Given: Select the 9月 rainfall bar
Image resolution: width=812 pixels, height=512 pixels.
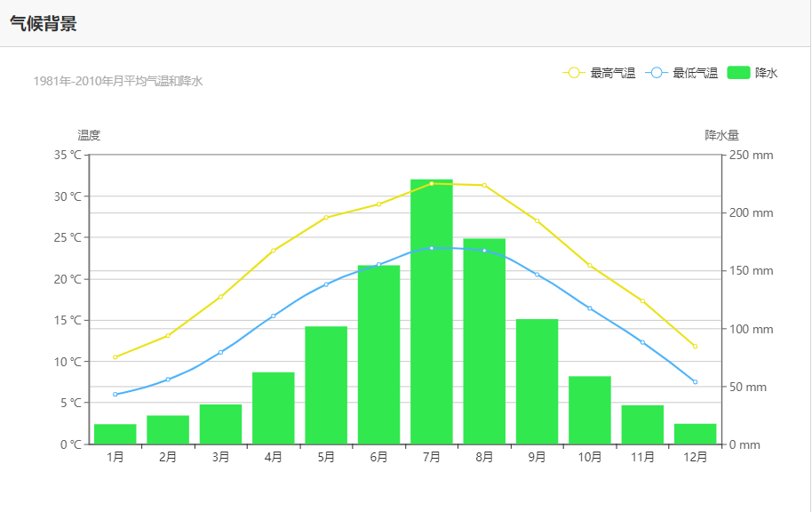Looking at the screenshot, I should (537, 381).
